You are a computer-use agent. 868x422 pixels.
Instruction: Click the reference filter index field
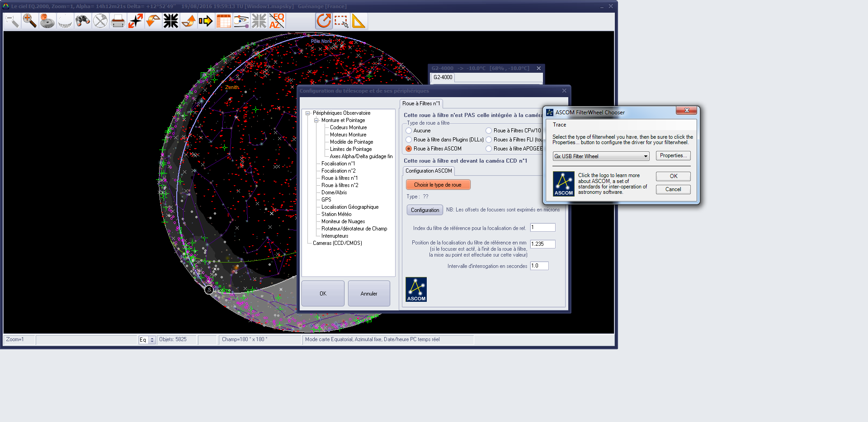pyautogui.click(x=542, y=228)
